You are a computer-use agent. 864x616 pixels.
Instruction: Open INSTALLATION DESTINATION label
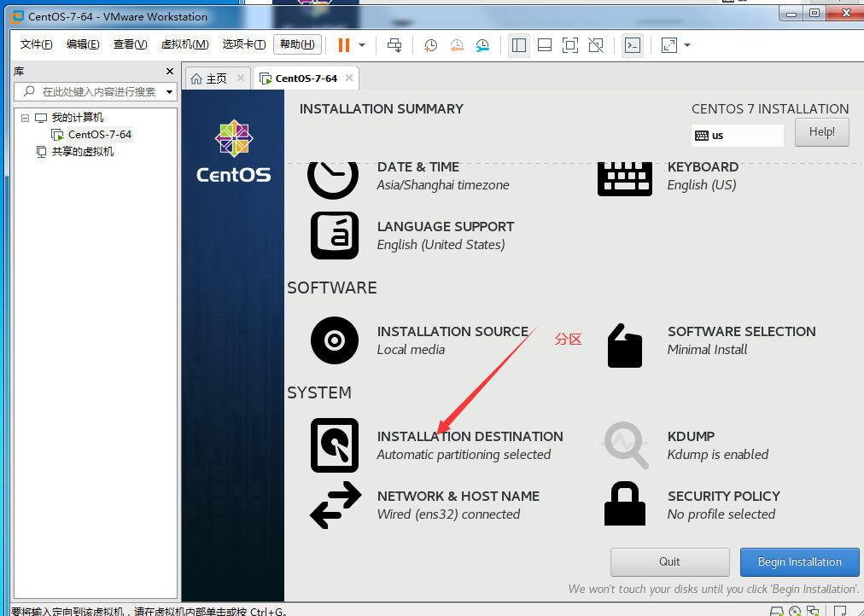click(x=470, y=437)
